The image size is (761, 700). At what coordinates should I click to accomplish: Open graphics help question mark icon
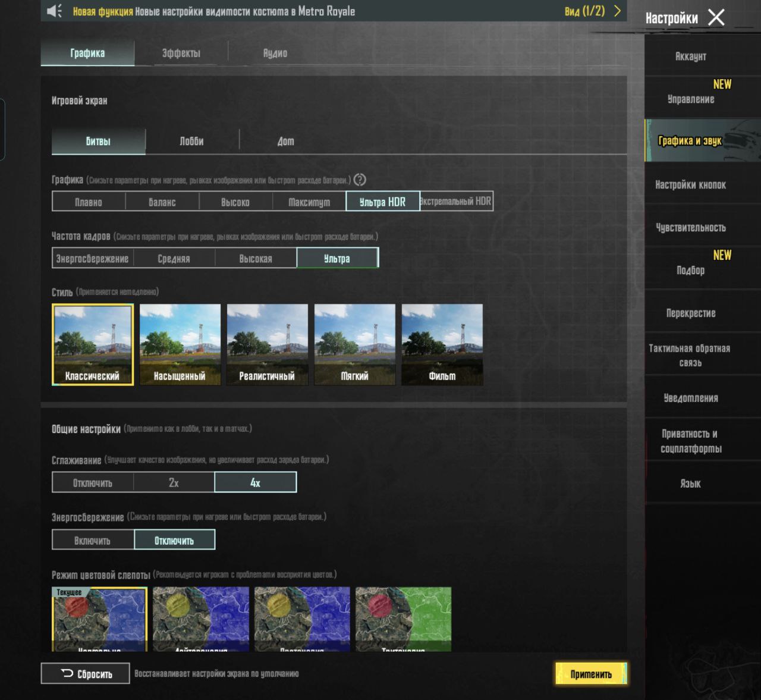[360, 180]
